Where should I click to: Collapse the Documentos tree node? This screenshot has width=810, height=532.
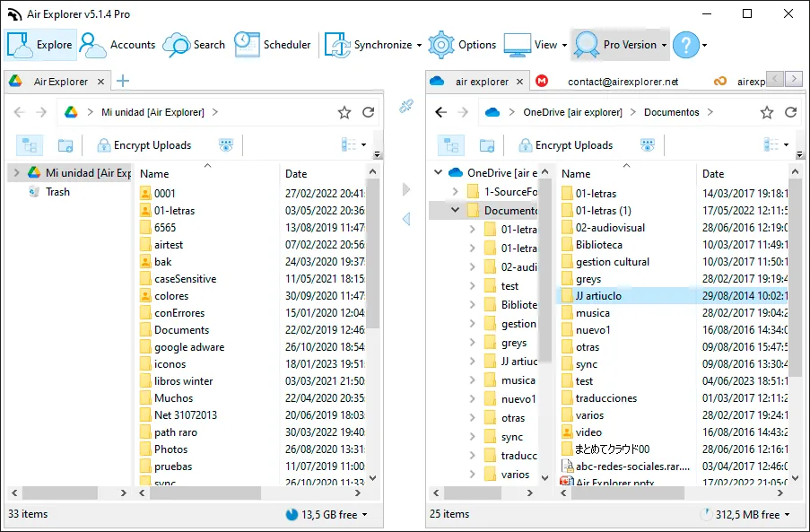455,210
